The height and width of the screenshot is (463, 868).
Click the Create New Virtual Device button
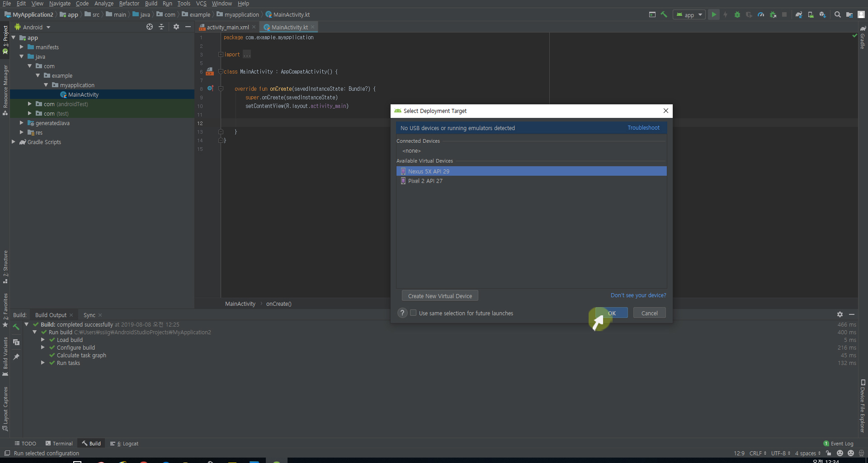pyautogui.click(x=439, y=296)
